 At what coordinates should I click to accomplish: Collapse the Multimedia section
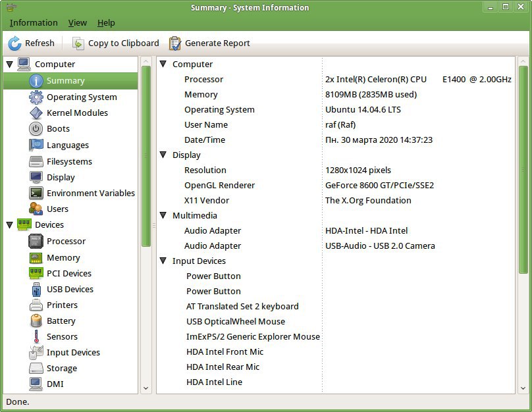[x=163, y=215]
